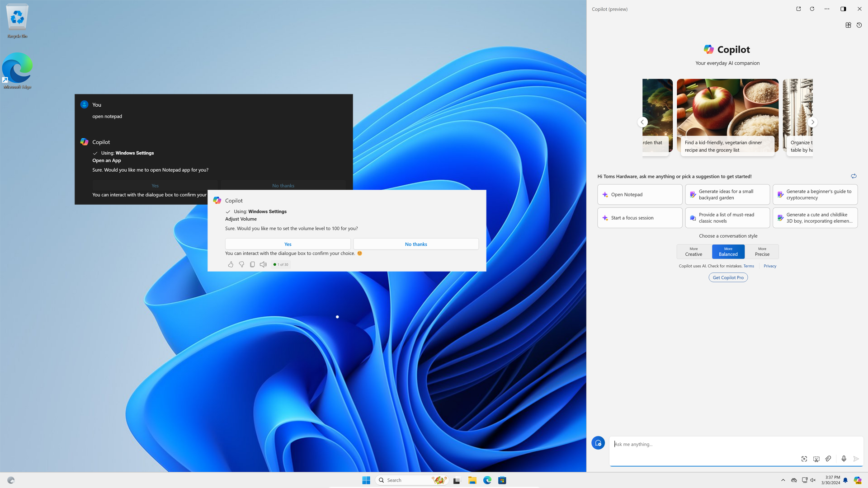
Task: Open recent activity history icon
Action: (860, 25)
